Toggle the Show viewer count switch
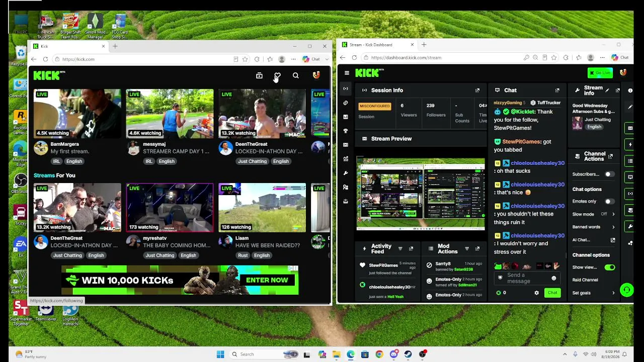The image size is (644, 362). (x=609, y=267)
